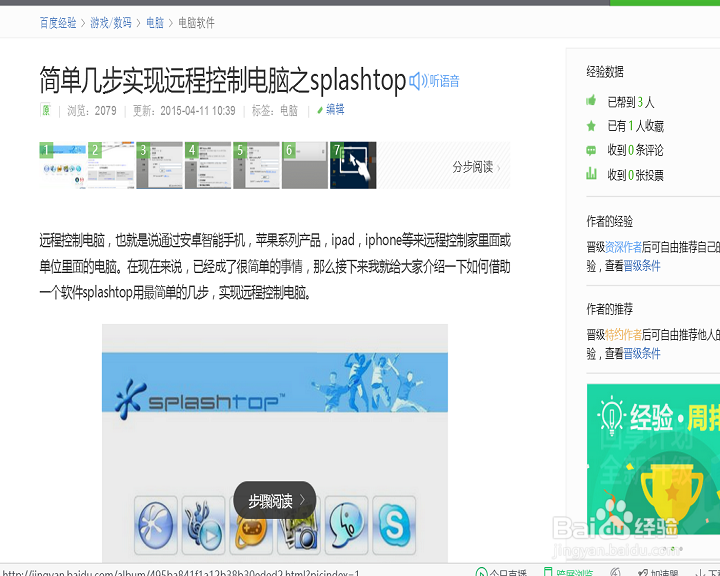The width and height of the screenshot is (720, 576).
Task: Click the music player app icon
Action: pos(203,525)
